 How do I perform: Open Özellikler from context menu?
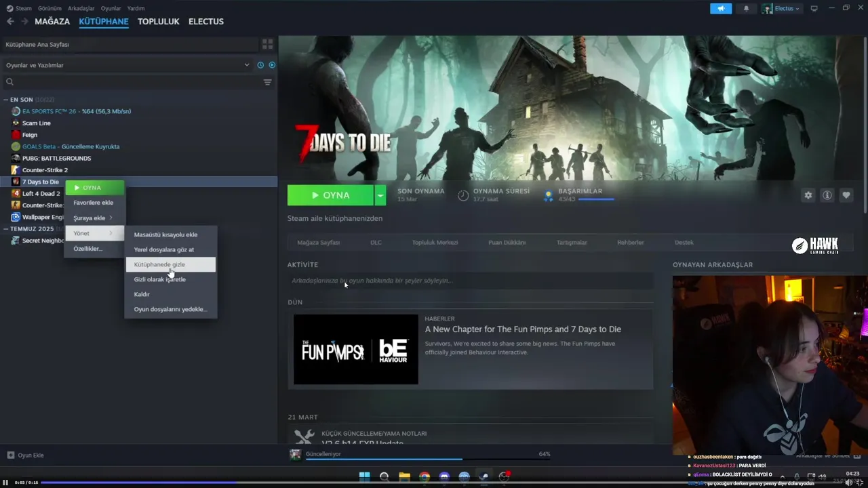(x=95, y=249)
